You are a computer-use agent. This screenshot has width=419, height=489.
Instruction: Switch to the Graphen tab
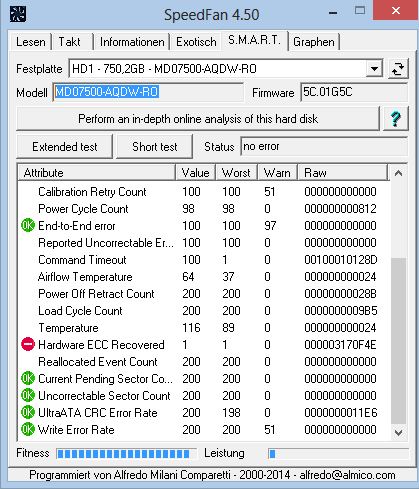click(314, 42)
